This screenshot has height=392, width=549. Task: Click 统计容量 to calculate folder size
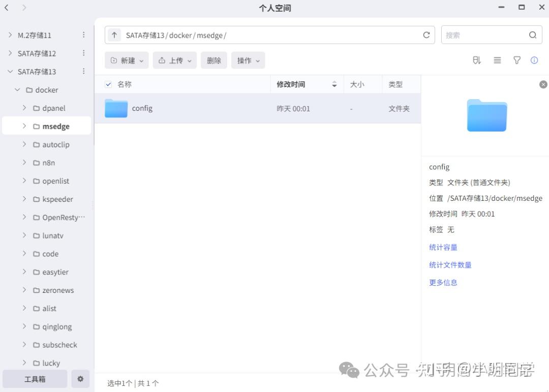[x=443, y=247]
